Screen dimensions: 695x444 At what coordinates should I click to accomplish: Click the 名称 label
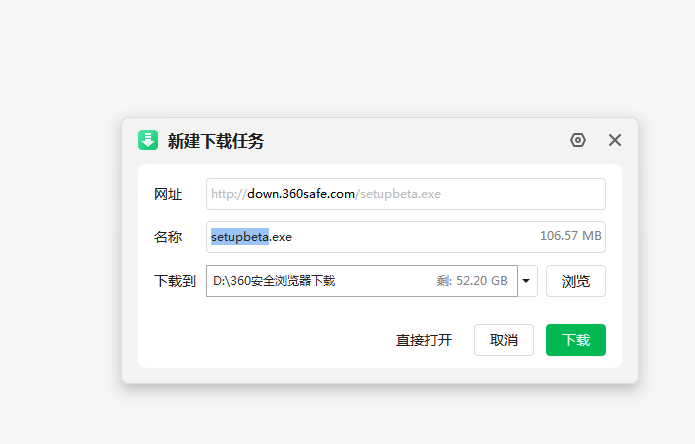[x=168, y=237]
